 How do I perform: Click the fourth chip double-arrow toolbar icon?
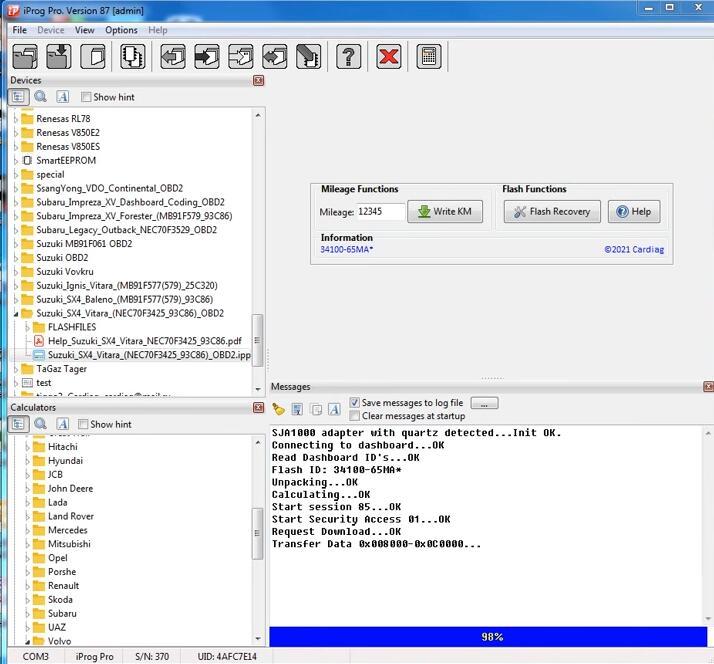tap(275, 57)
